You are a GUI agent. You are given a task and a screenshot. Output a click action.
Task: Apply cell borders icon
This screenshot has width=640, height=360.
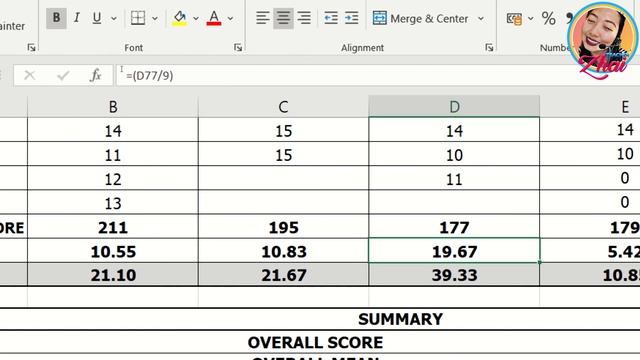(x=138, y=18)
